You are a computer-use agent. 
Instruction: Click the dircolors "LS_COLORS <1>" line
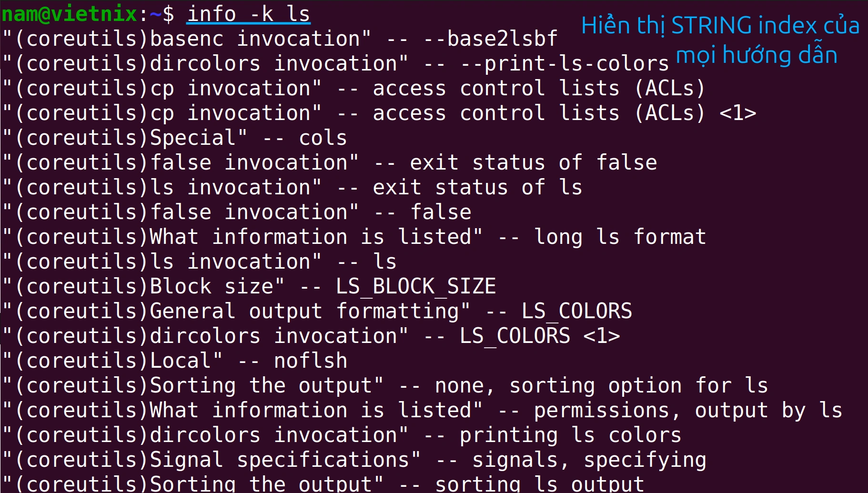point(311,336)
